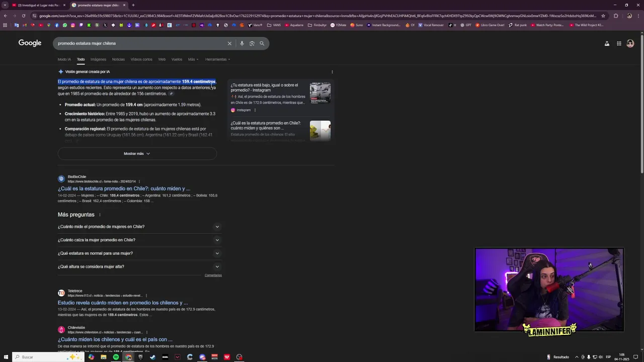Viewport: 644px width, 362px height.
Task: Open the Vocal Remover bookmark
Action: pyautogui.click(x=431, y=25)
